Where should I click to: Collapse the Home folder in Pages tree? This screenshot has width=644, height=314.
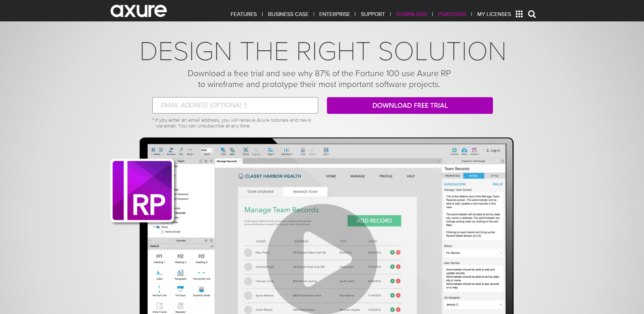(x=154, y=227)
